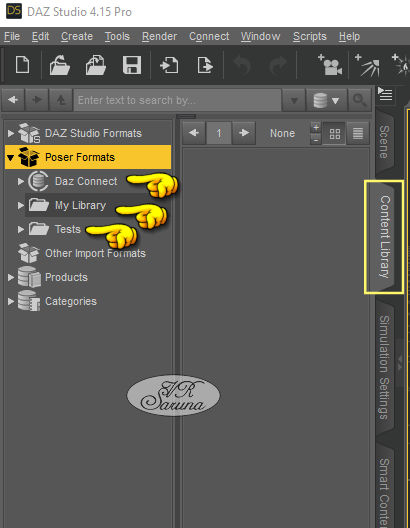Select Other Import Formats item
Image resolution: width=410 pixels, height=528 pixels.
pos(95,253)
